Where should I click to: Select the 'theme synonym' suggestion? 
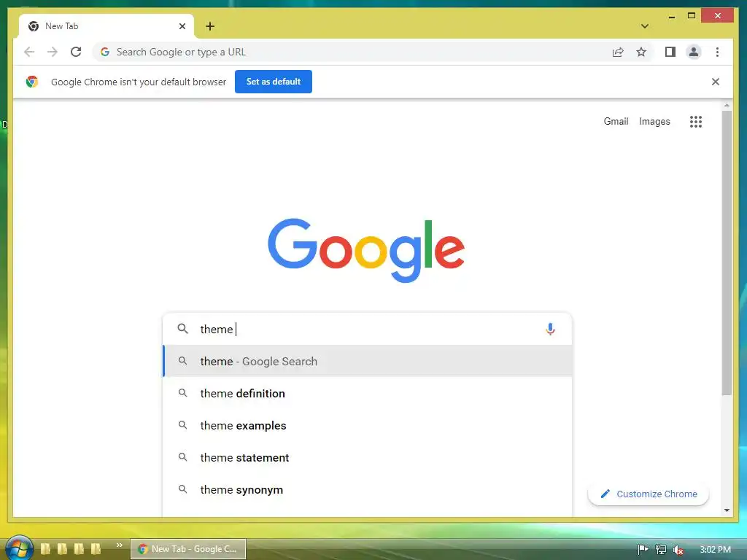tap(368, 489)
